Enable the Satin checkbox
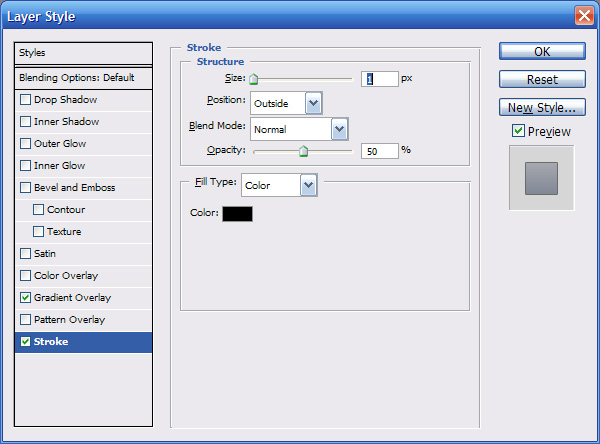Image resolution: width=600 pixels, height=444 pixels. point(25,253)
